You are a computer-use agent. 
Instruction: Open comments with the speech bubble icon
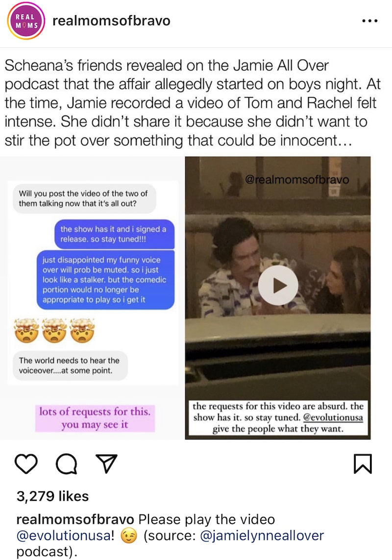(67, 464)
